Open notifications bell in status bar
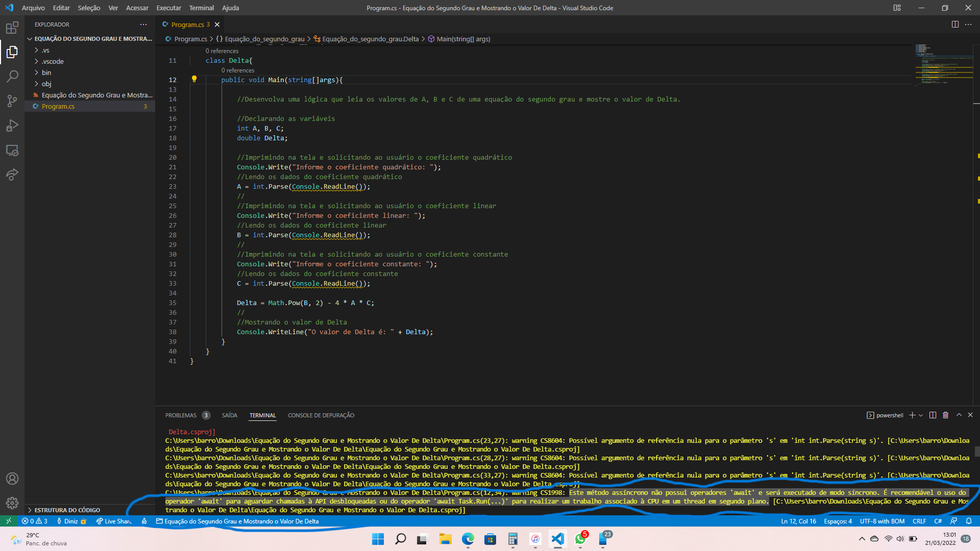Viewport: 980px width, 551px height. click(969, 521)
